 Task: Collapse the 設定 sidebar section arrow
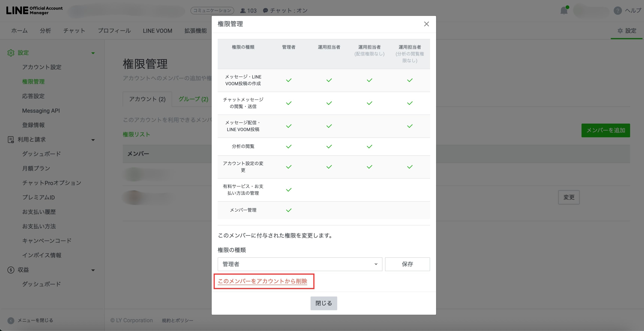[x=93, y=53]
